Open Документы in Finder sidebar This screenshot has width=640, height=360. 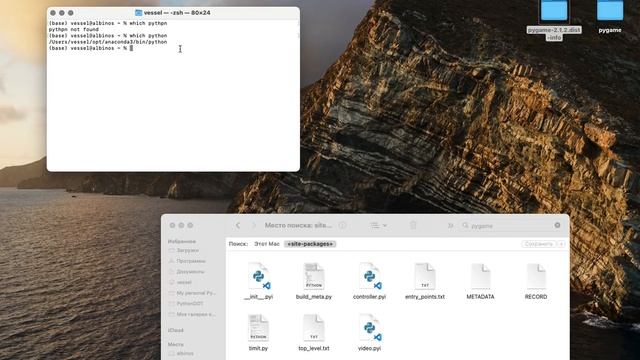(186, 271)
